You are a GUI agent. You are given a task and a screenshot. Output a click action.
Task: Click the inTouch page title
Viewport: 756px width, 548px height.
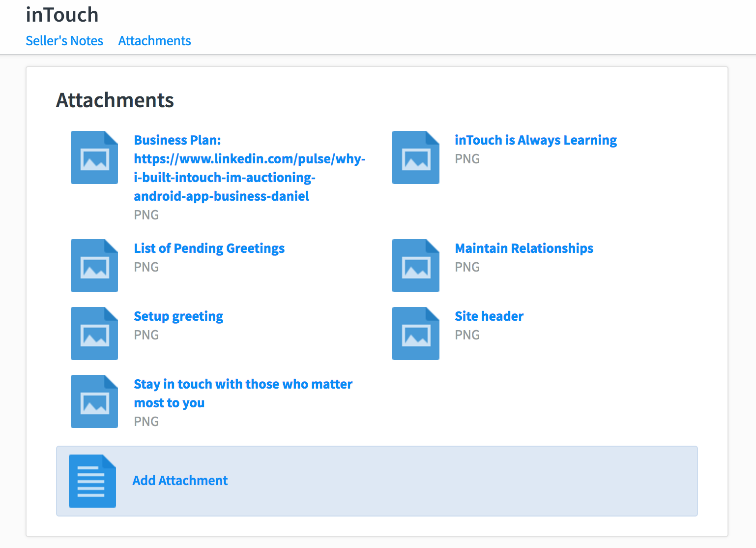[62, 15]
